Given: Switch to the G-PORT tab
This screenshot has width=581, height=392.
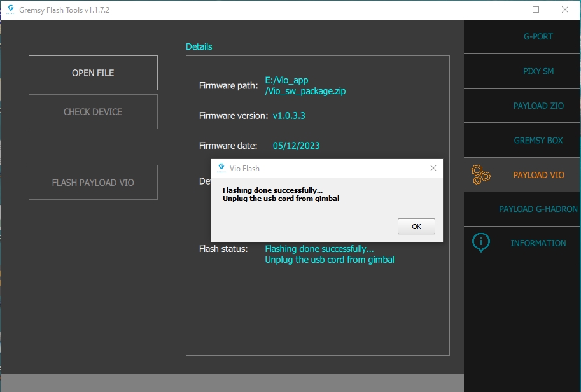Looking at the screenshot, I should click(x=538, y=36).
